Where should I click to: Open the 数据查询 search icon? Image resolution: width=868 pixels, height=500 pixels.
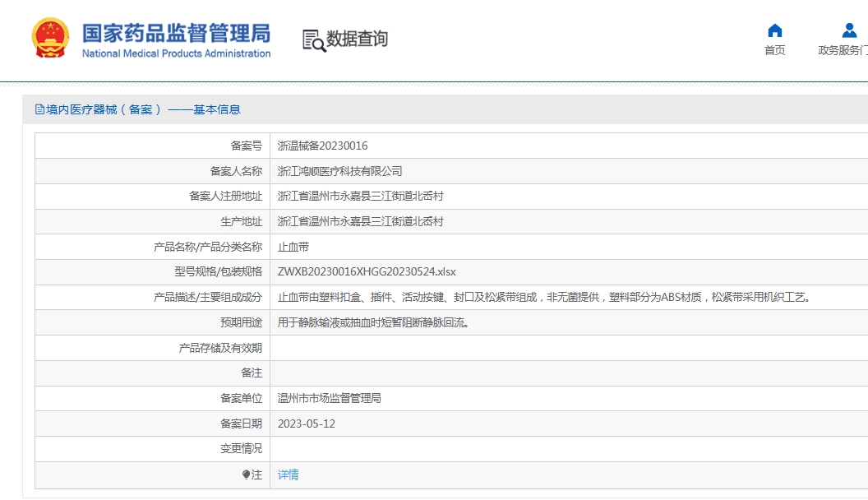pos(314,41)
